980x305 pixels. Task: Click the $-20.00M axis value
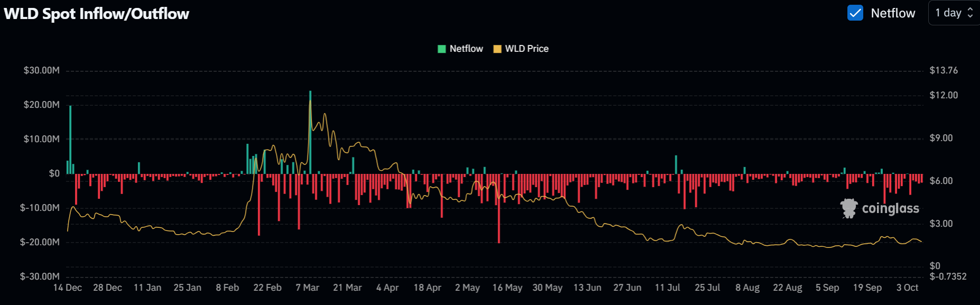point(40,242)
